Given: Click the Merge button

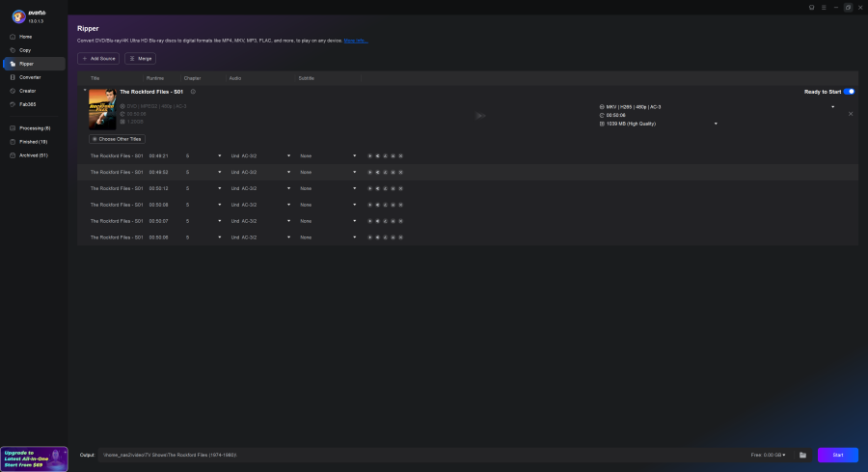Looking at the screenshot, I should pyautogui.click(x=140, y=58).
